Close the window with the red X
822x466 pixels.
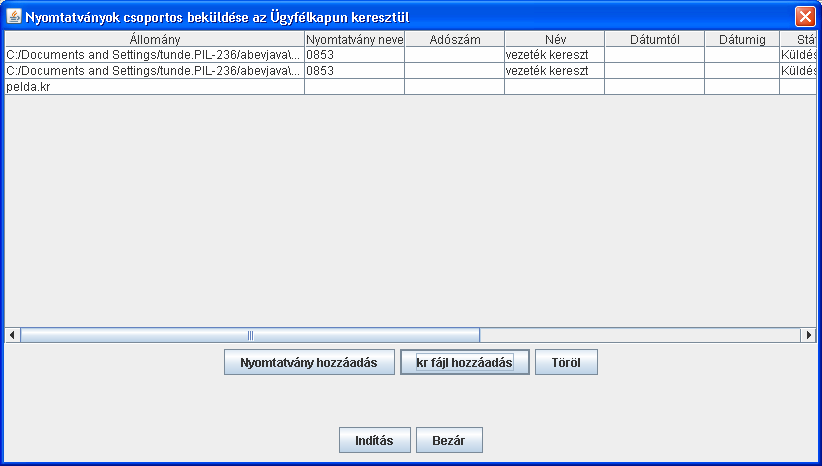pyautogui.click(x=805, y=16)
